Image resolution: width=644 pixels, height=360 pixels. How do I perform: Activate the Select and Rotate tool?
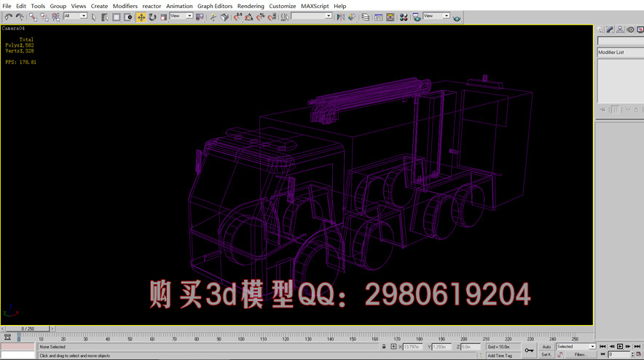pyautogui.click(x=152, y=17)
